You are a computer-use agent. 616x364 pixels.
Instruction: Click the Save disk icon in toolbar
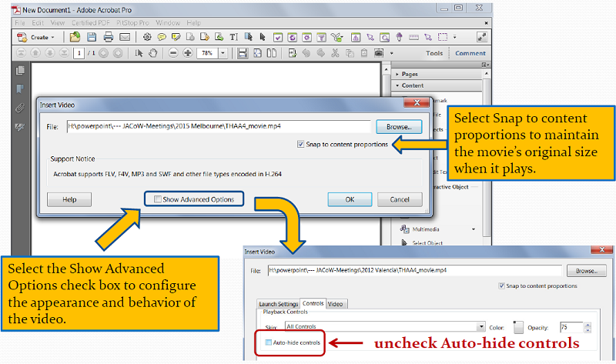coord(91,37)
